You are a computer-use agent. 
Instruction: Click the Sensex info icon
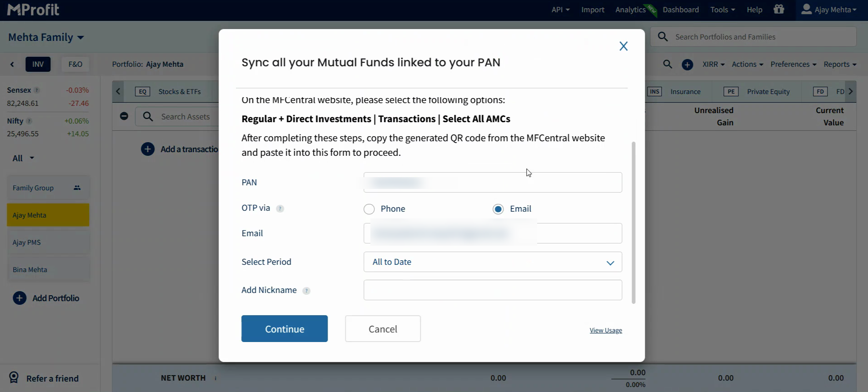[37, 90]
